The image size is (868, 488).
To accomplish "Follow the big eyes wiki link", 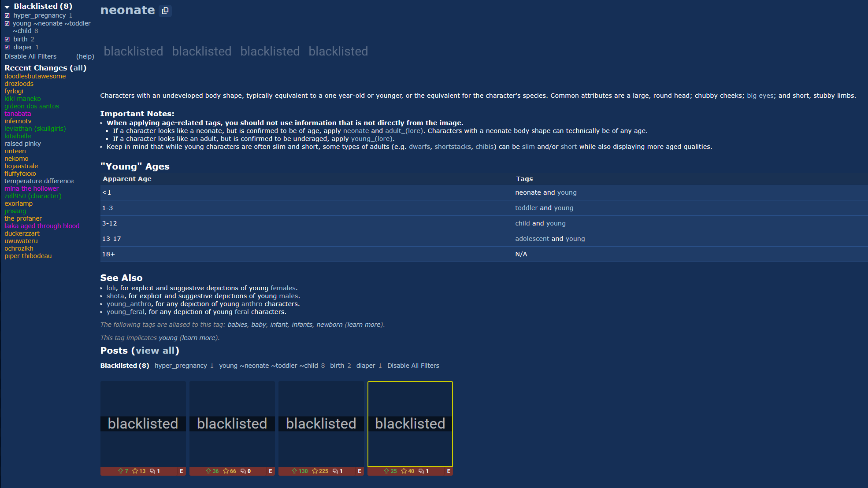I will coord(760,96).
